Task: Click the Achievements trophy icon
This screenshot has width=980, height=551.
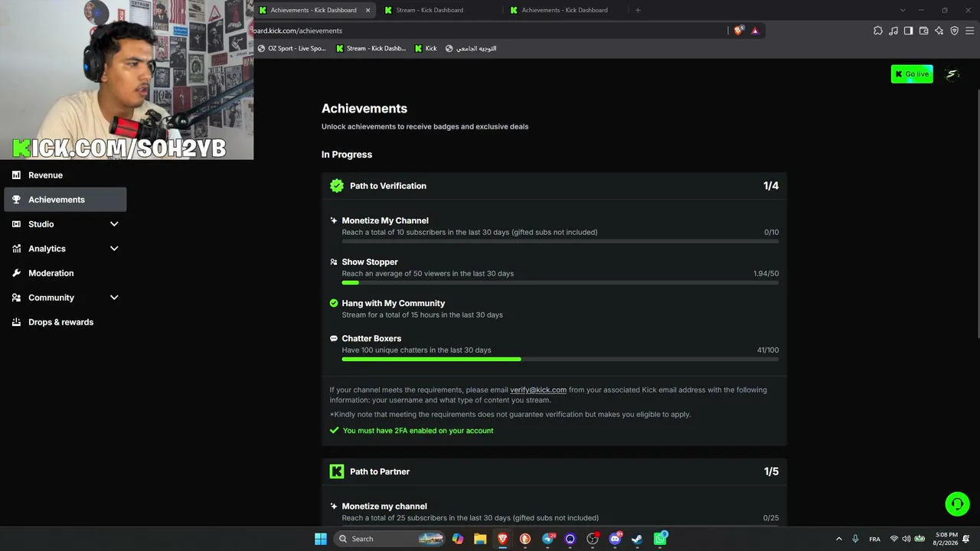Action: click(16, 200)
